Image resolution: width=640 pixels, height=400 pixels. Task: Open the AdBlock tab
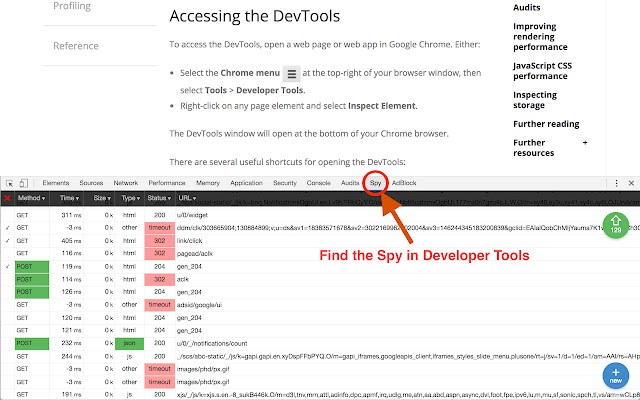point(404,183)
